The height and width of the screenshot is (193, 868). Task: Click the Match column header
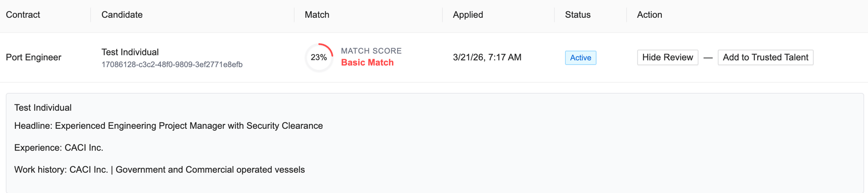tap(317, 15)
